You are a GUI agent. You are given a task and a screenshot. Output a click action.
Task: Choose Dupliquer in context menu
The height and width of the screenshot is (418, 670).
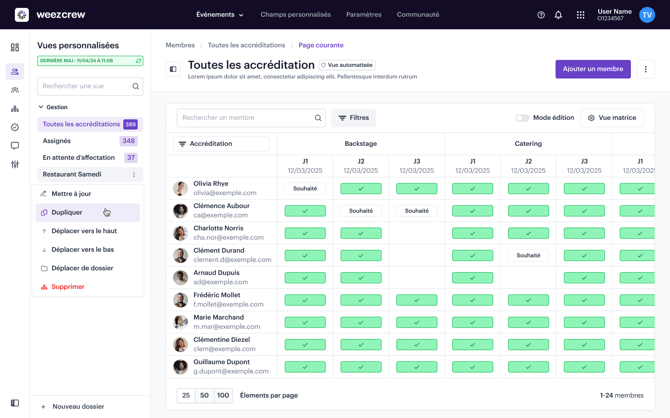click(88, 212)
